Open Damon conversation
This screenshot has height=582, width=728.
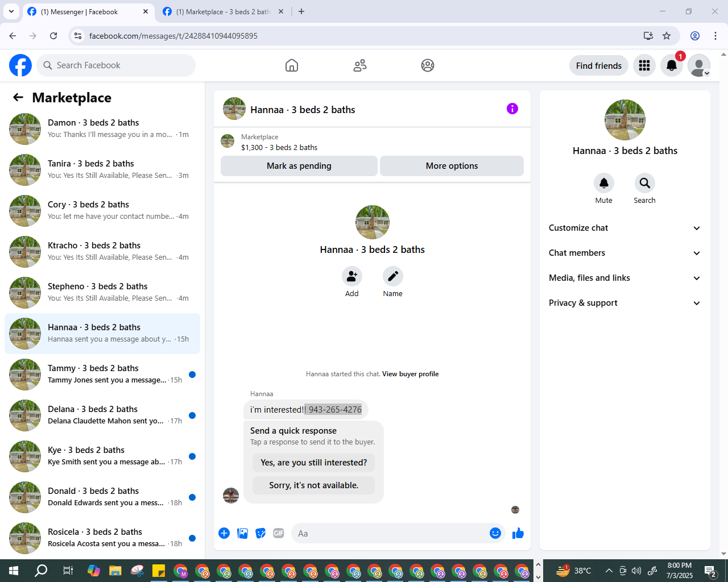(102, 129)
